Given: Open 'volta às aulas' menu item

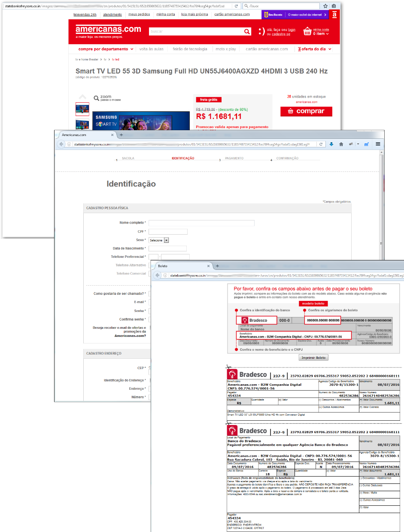Looking at the screenshot, I should 152,49.
